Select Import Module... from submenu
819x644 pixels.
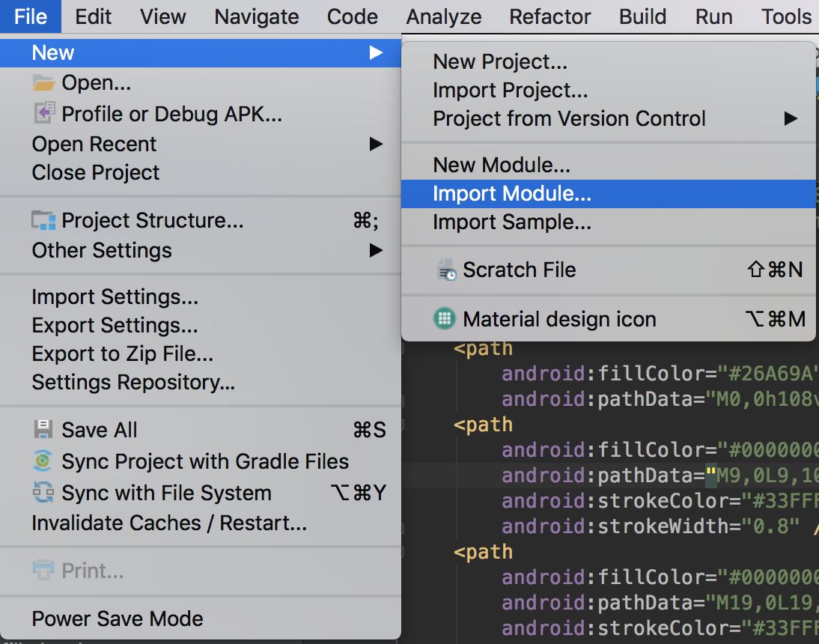pos(512,194)
